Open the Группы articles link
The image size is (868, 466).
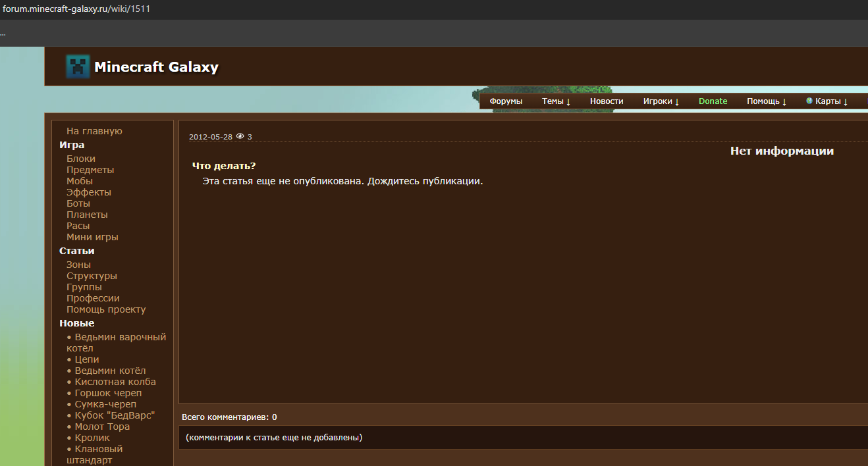tap(84, 287)
